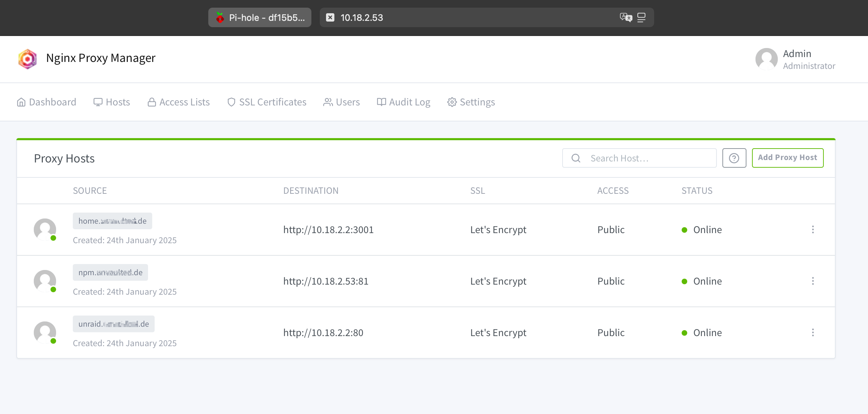Open the three-dot menu for npm host
Viewport: 868px width, 414px height.
point(813,281)
